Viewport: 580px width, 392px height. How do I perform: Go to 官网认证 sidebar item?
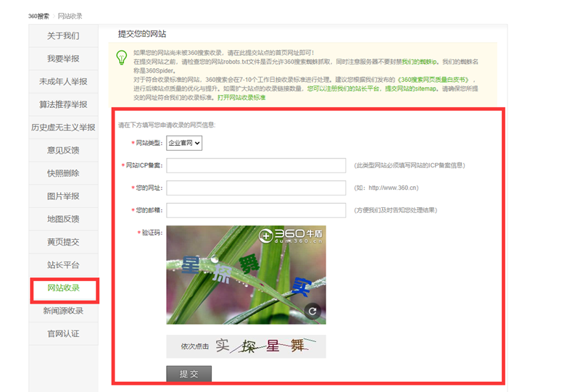click(x=63, y=334)
